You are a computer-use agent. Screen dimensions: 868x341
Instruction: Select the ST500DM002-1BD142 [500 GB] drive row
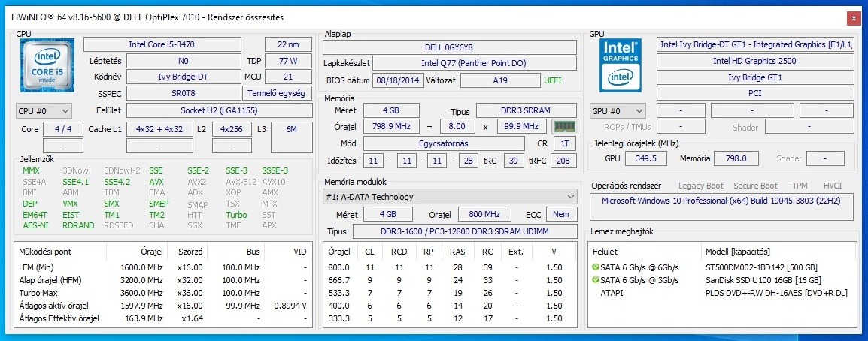point(722,267)
